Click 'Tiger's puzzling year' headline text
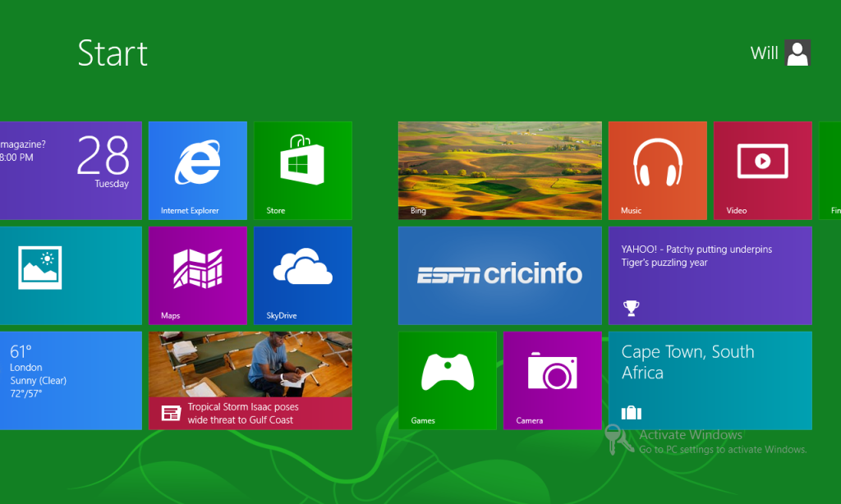Image resolution: width=841 pixels, height=504 pixels. (x=664, y=263)
